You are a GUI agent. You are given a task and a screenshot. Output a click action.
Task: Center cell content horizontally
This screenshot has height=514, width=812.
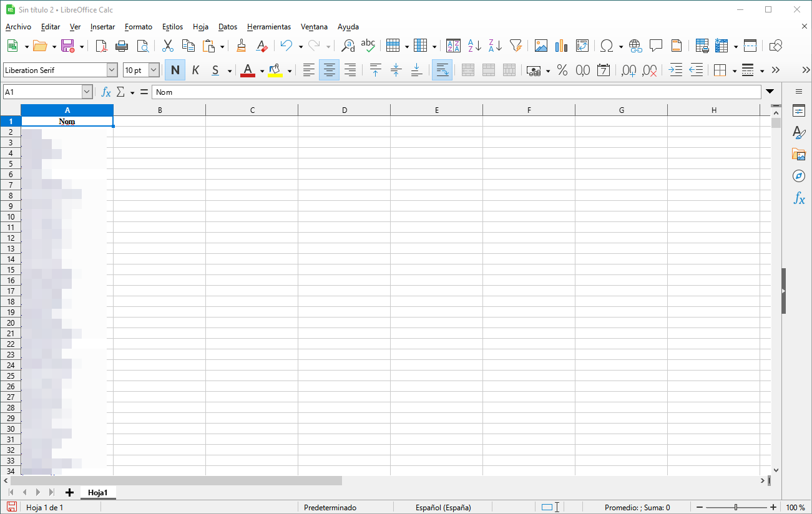329,70
